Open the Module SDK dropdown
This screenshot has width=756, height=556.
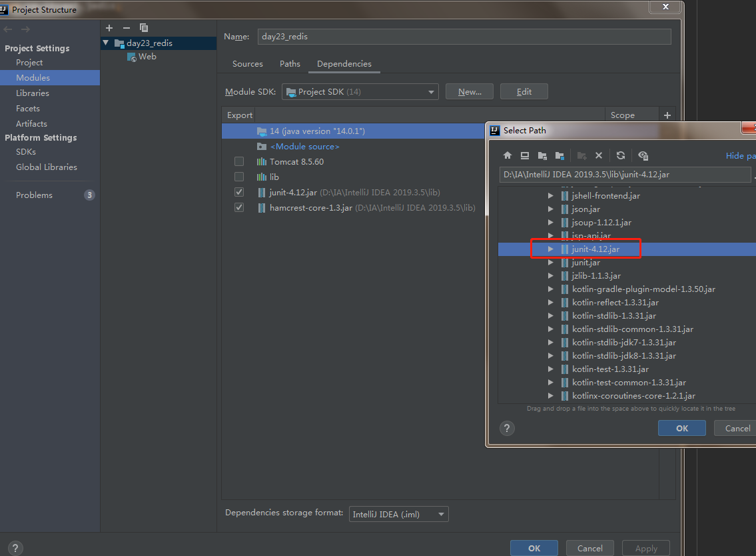360,92
